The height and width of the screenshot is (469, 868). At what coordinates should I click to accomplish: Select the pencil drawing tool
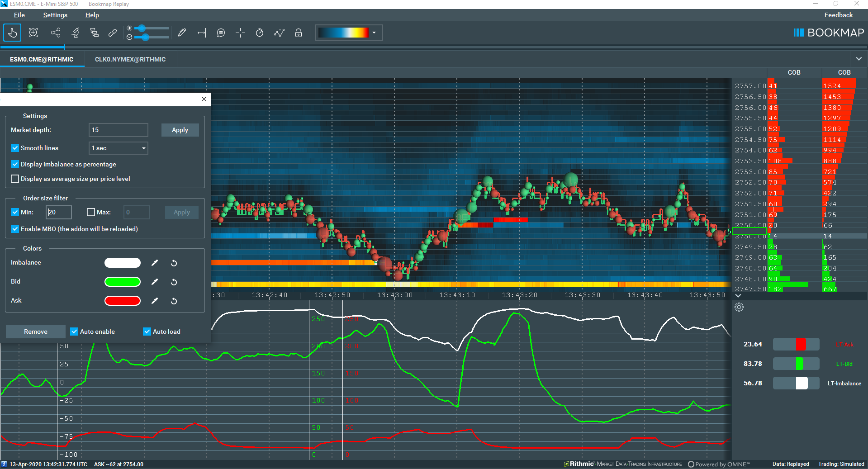182,33
